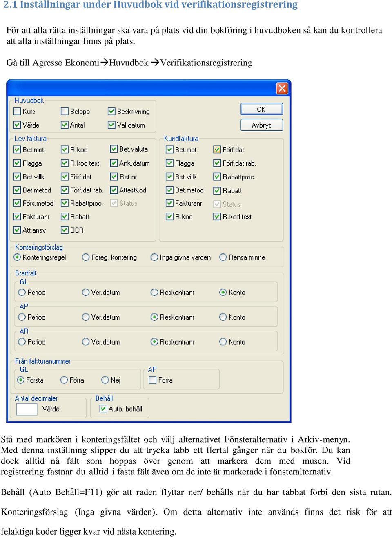Image resolution: width=392 pixels, height=537 pixels.
Task: Select Period in AR Startfält
Action: point(22,342)
